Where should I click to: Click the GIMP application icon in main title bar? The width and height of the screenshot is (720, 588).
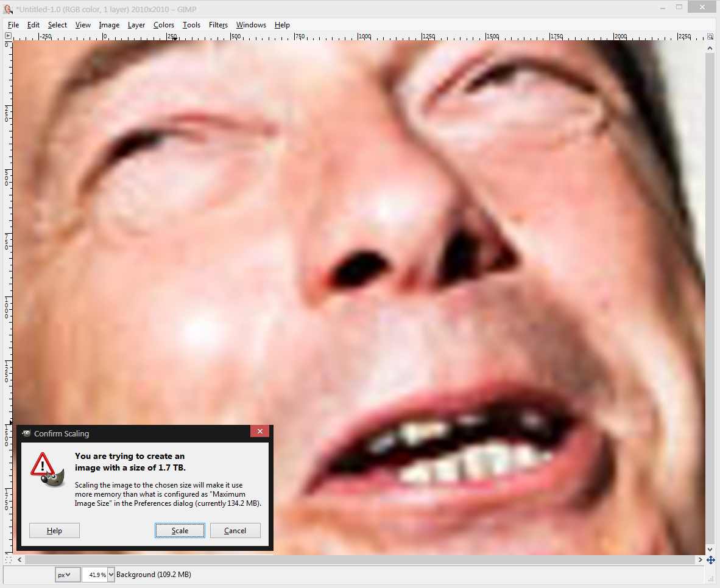click(x=8, y=9)
